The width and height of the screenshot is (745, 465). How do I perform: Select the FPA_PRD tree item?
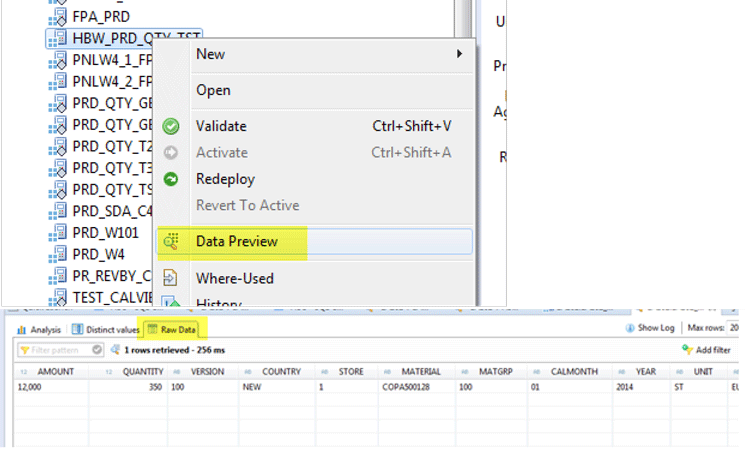tap(101, 17)
